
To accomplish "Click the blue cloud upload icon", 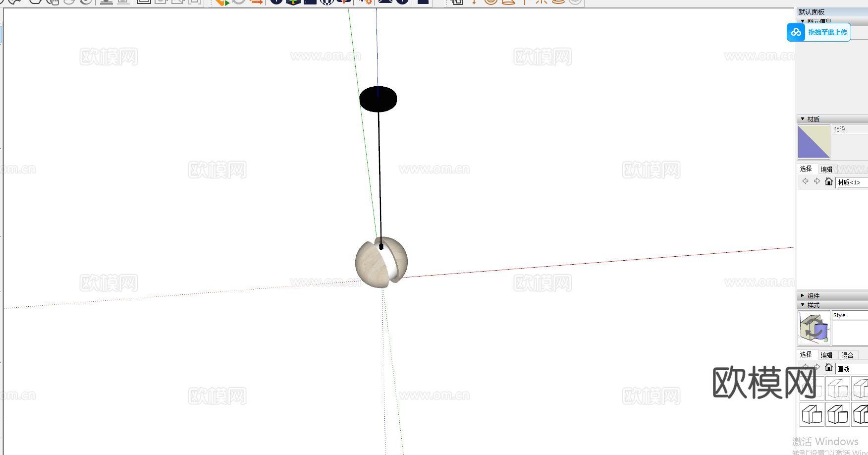I will pos(796,32).
